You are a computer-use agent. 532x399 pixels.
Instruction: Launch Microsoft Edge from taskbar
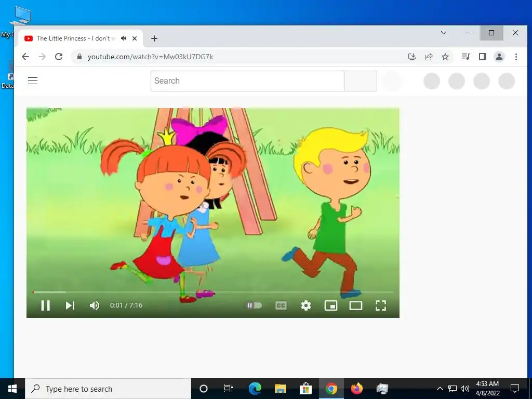255,389
